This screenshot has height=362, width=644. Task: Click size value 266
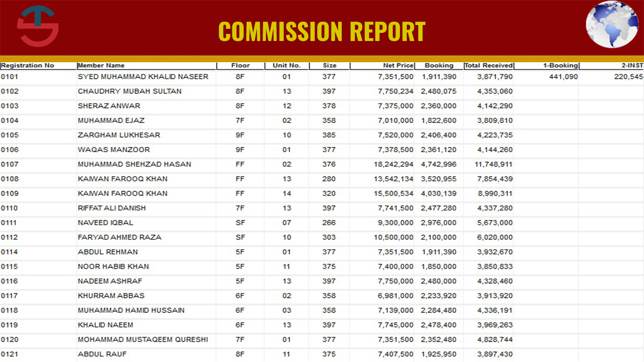[x=329, y=222]
